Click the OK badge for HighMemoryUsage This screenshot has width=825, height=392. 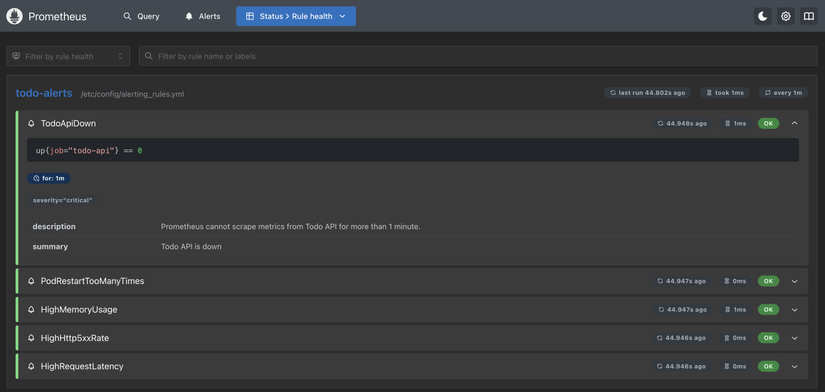tap(768, 310)
